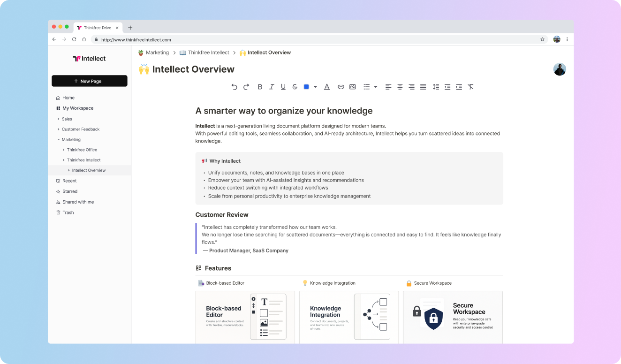
Task: Decrease indent
Action: tap(447, 87)
